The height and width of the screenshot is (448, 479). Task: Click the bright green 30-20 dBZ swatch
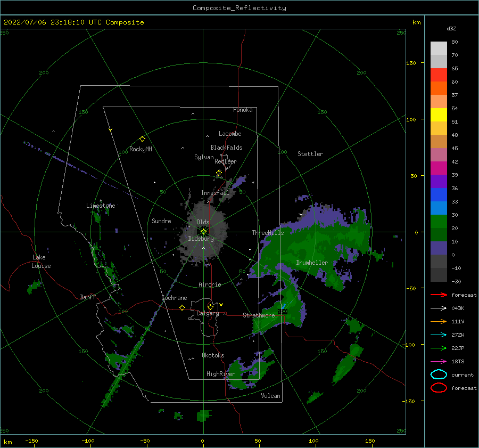point(439,222)
